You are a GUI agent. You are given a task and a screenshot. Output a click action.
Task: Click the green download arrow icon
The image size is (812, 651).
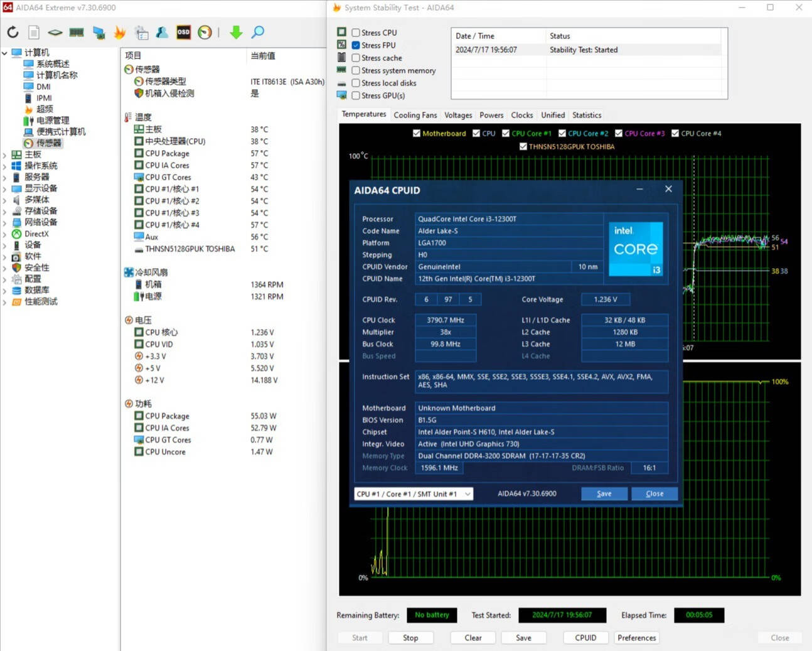pos(236,32)
